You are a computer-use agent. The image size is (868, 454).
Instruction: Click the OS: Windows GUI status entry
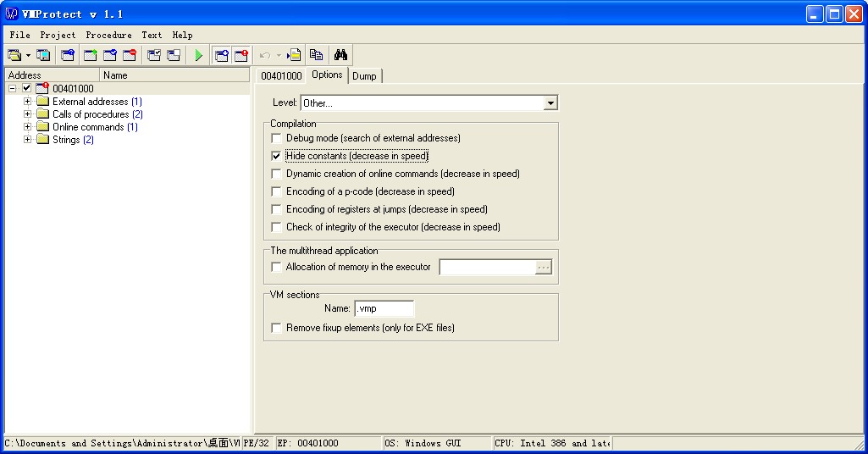(437, 443)
